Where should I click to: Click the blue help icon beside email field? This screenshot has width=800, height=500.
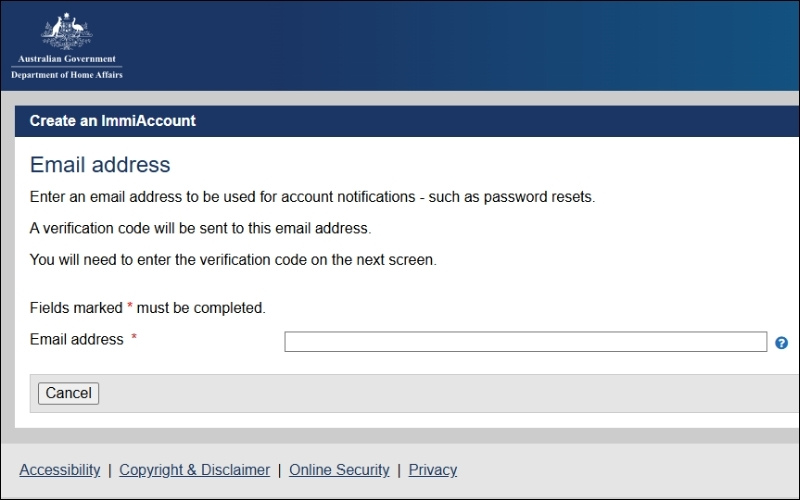[x=781, y=343]
